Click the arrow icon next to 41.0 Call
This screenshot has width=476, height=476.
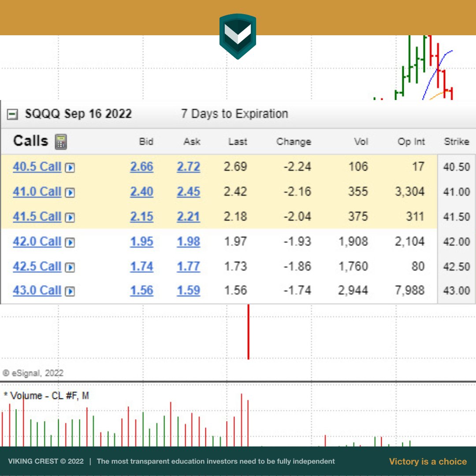click(x=70, y=193)
